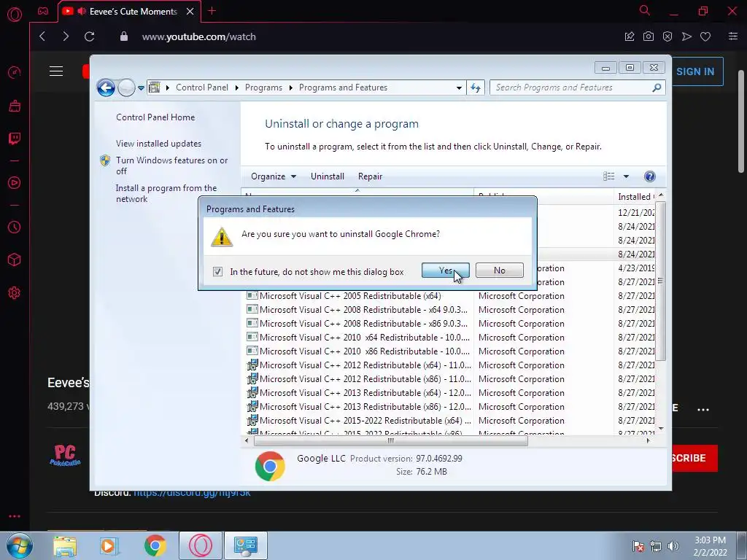
Task: Open Google Chrome from the taskbar
Action: pyautogui.click(x=155, y=545)
